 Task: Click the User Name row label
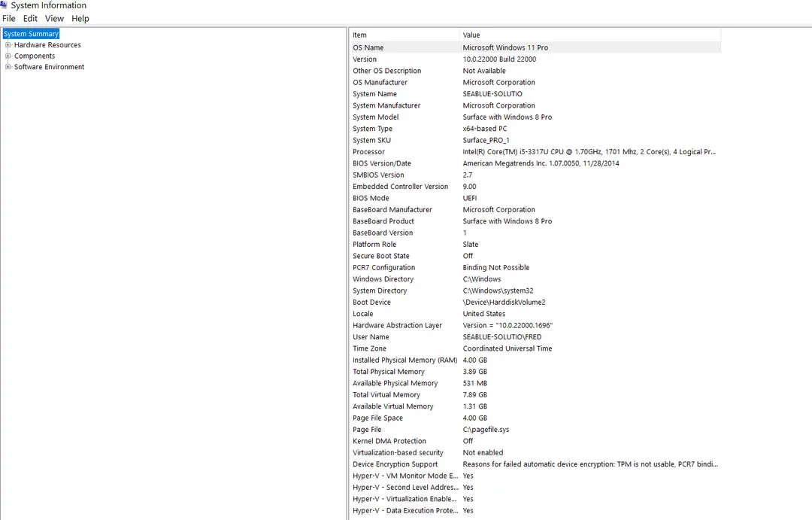click(x=371, y=337)
